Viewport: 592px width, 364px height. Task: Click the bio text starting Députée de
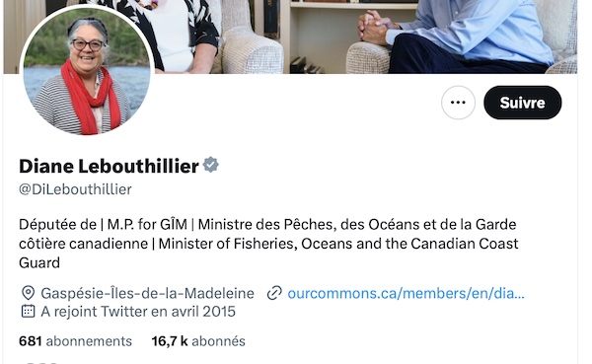point(268,244)
